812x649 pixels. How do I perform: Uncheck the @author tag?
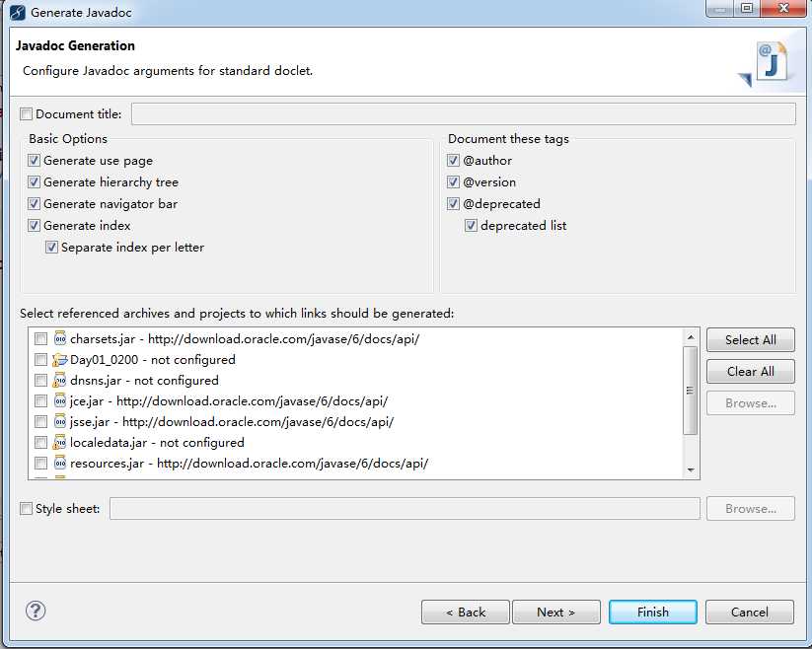(x=453, y=161)
